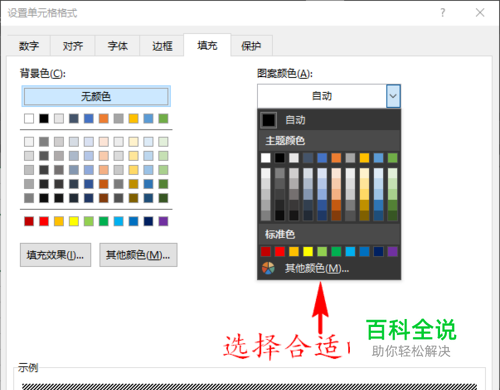Select dark navy standard color in dropdown

(378, 251)
